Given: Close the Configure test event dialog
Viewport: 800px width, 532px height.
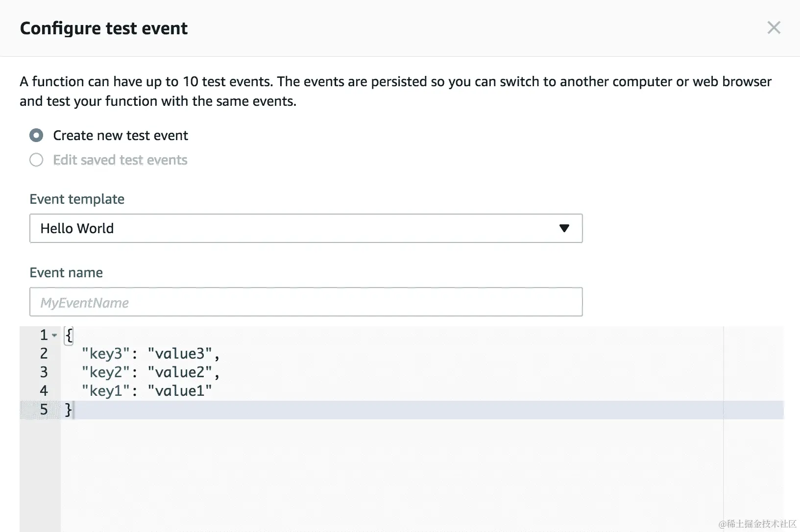Looking at the screenshot, I should point(774,27).
